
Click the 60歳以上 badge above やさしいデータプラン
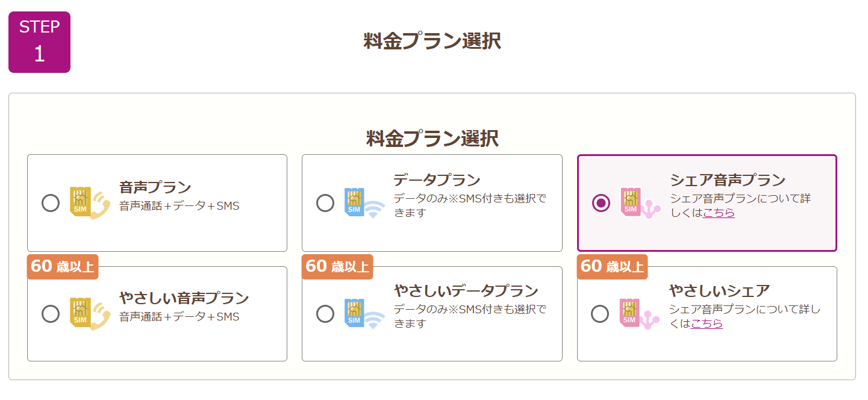337,267
